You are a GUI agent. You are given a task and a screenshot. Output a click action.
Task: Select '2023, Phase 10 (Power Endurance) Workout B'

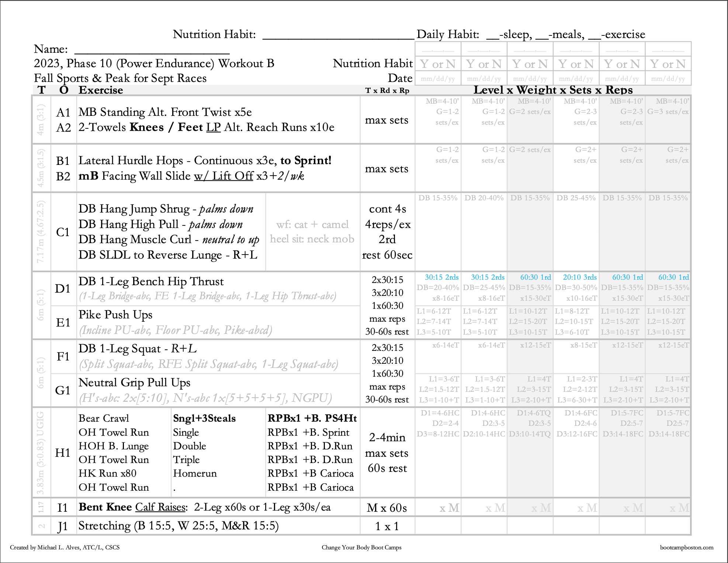tap(154, 63)
